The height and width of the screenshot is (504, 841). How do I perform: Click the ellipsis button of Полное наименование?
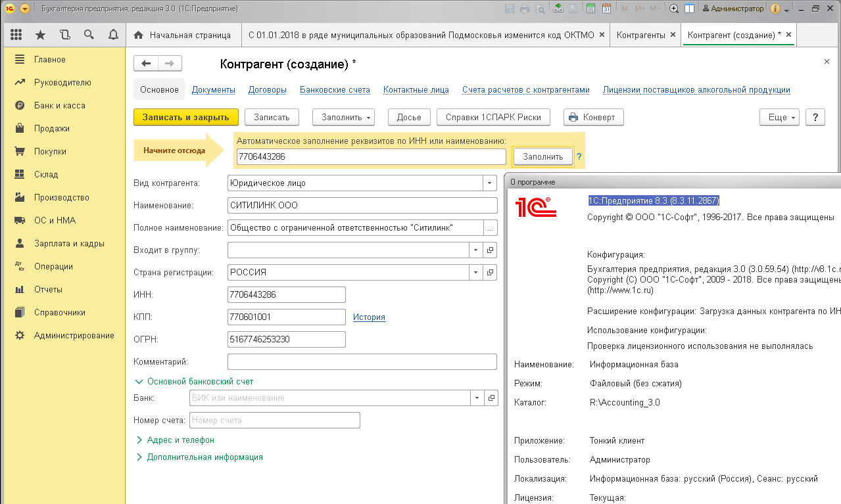[490, 228]
